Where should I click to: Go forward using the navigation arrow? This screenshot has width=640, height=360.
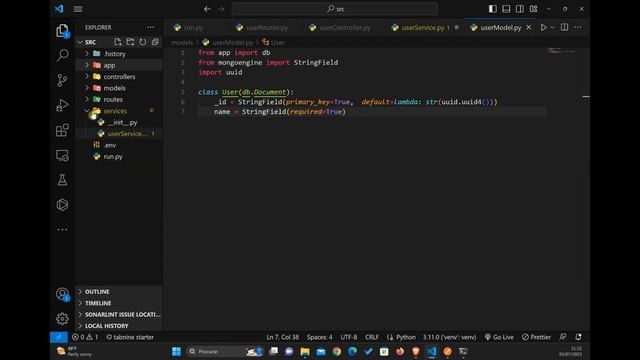coord(221,9)
